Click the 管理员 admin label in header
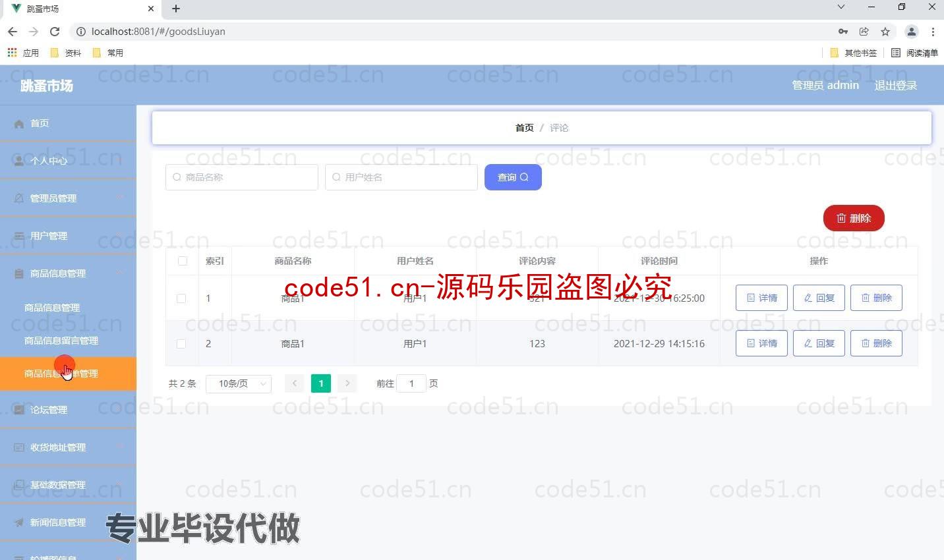The width and height of the screenshot is (944, 560). point(825,85)
